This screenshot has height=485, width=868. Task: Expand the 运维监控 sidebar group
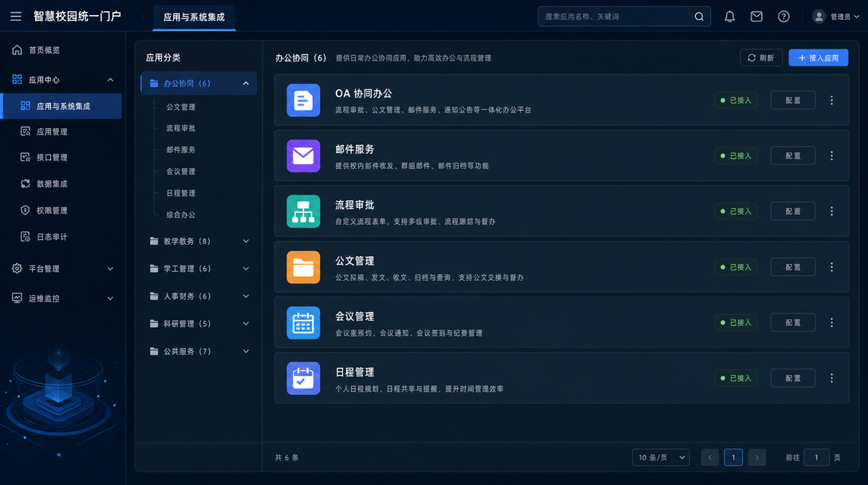click(x=110, y=298)
